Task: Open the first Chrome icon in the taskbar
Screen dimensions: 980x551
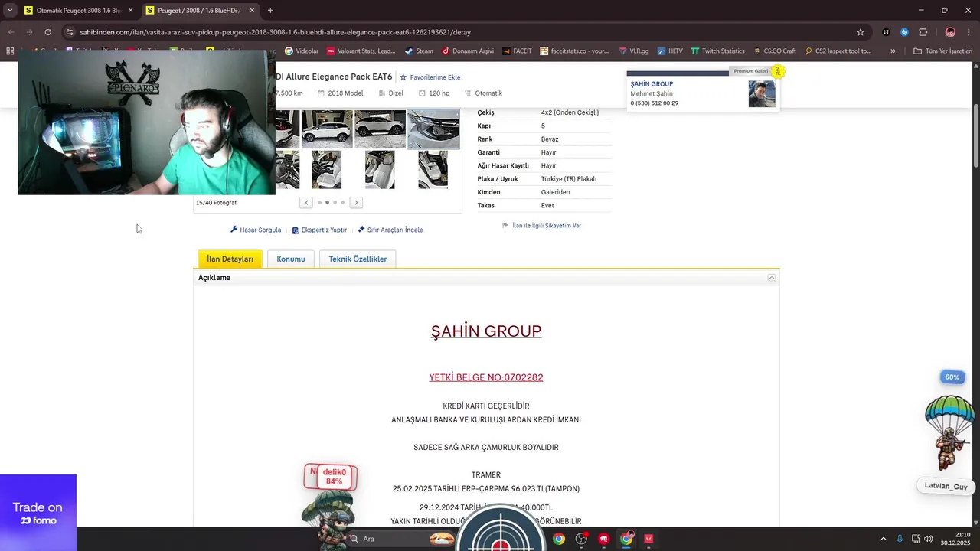Action: click(x=559, y=539)
